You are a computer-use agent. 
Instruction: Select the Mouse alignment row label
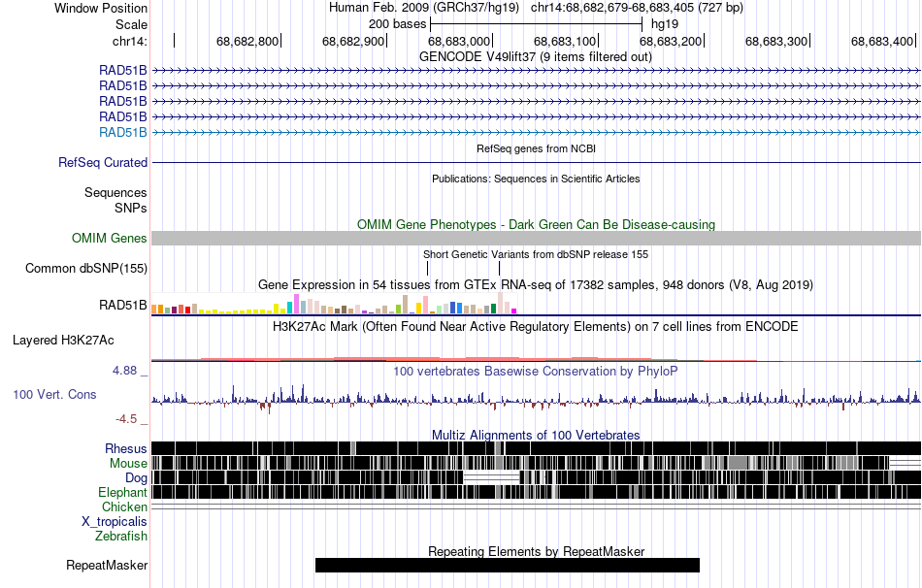tap(128, 464)
